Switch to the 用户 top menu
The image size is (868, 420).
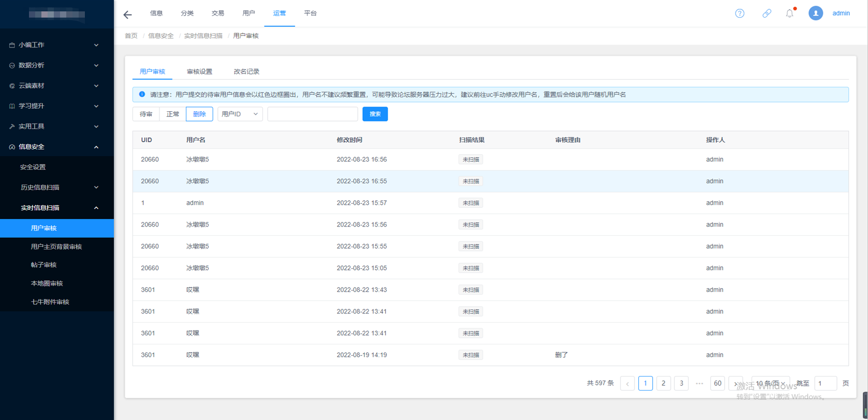pyautogui.click(x=249, y=13)
